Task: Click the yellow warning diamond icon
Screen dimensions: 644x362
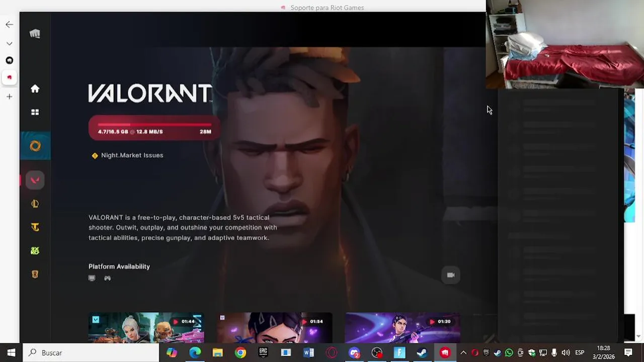Action: click(x=95, y=156)
